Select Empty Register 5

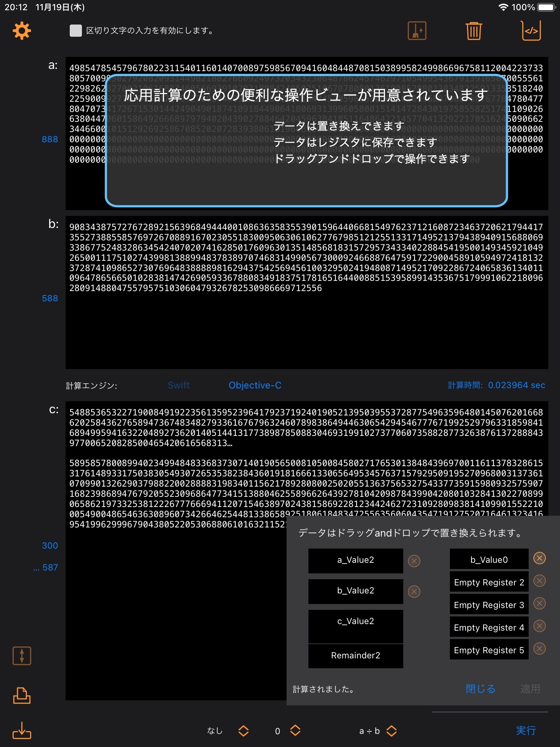(489, 649)
